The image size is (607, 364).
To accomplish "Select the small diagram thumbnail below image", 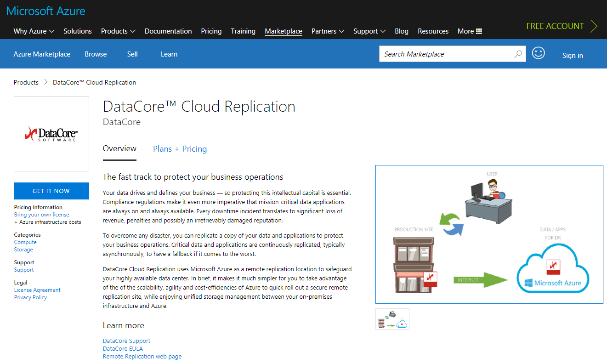I will 392,319.
